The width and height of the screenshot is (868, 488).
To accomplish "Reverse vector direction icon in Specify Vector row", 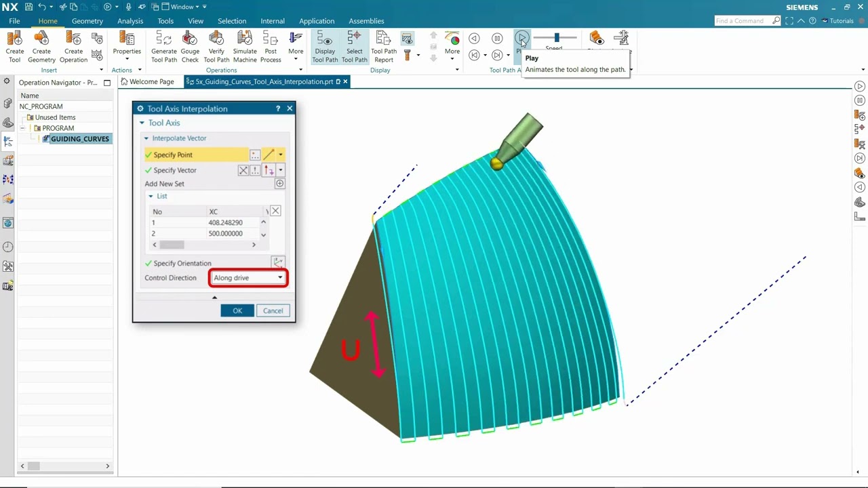I will tap(243, 170).
